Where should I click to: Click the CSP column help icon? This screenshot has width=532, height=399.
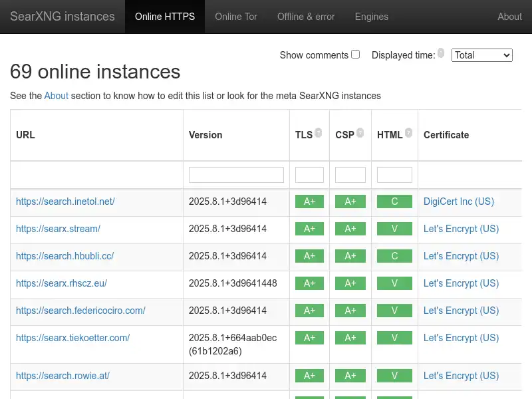[360, 132]
